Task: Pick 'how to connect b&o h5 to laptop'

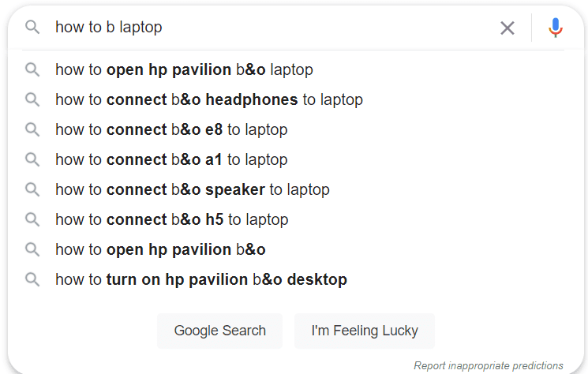Action: 172,219
